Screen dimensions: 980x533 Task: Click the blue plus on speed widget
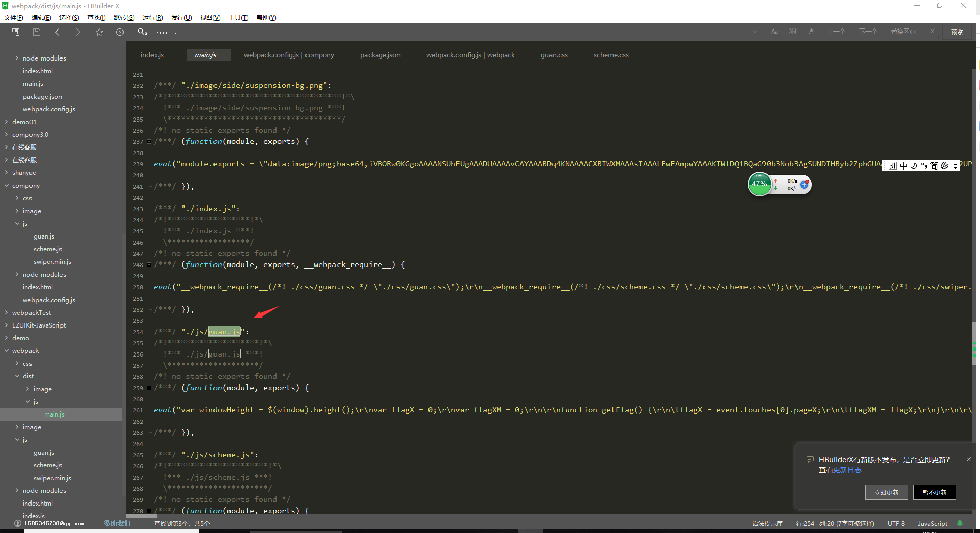[x=804, y=184]
